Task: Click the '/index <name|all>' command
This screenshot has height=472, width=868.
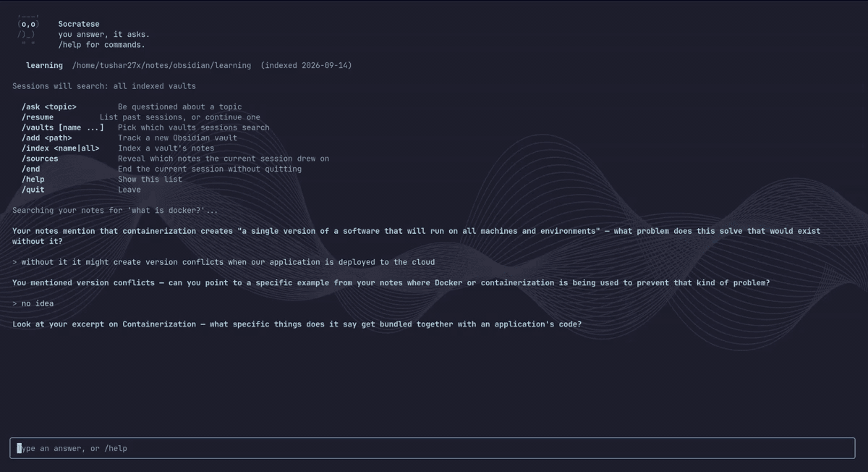Action: pyautogui.click(x=61, y=148)
